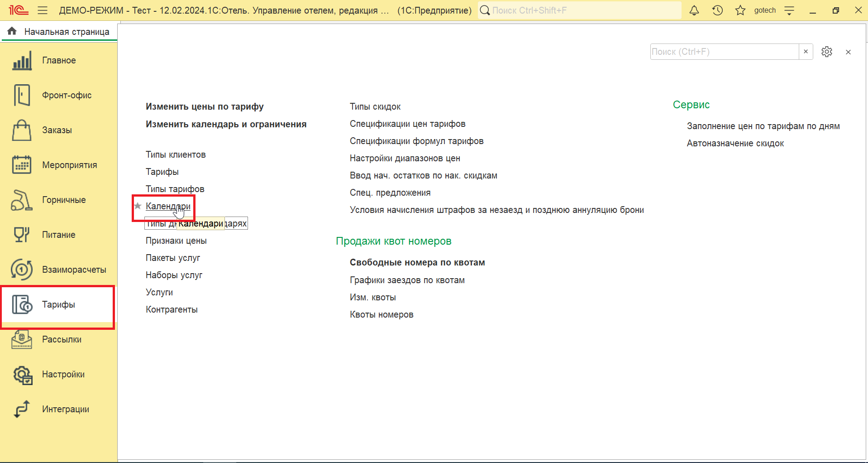Open Услуги link
Image resolution: width=868 pixels, height=463 pixels.
pos(159,292)
